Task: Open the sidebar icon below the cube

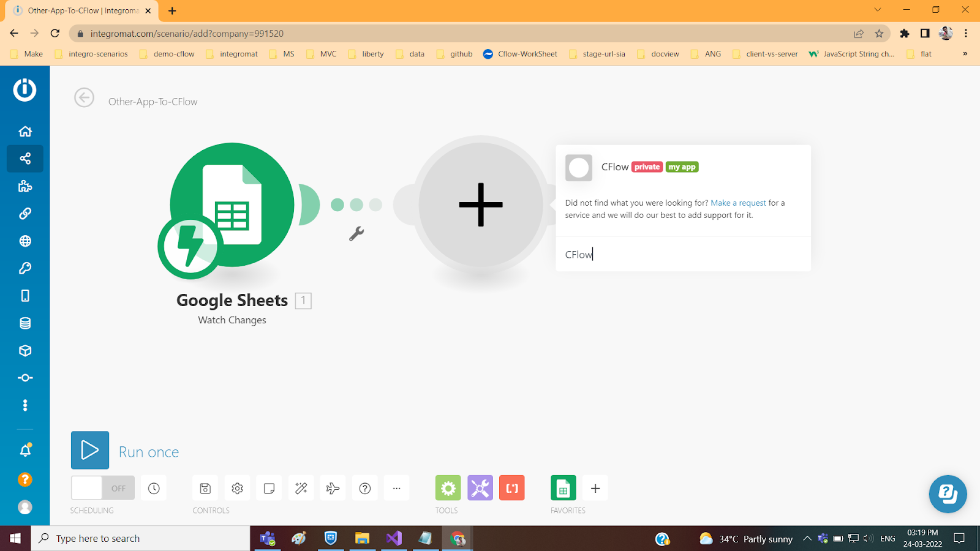Action: (x=25, y=378)
